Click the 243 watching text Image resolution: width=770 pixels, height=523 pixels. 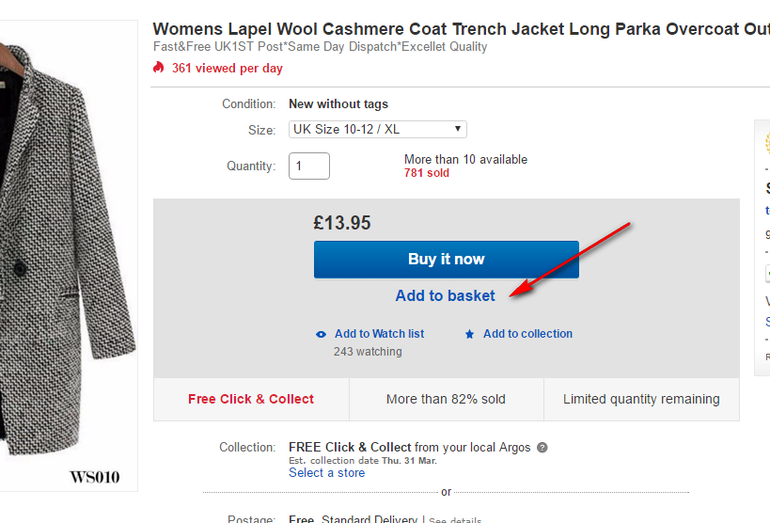[x=368, y=352]
